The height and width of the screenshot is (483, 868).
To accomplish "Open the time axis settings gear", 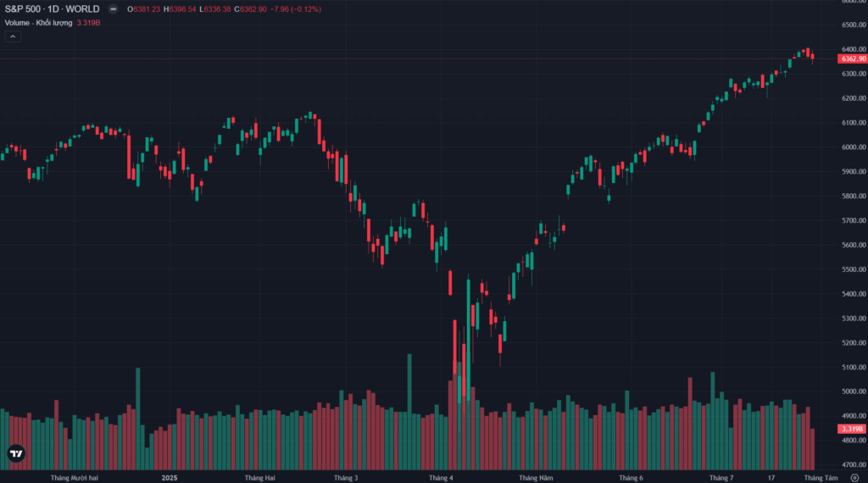I will click(854, 478).
